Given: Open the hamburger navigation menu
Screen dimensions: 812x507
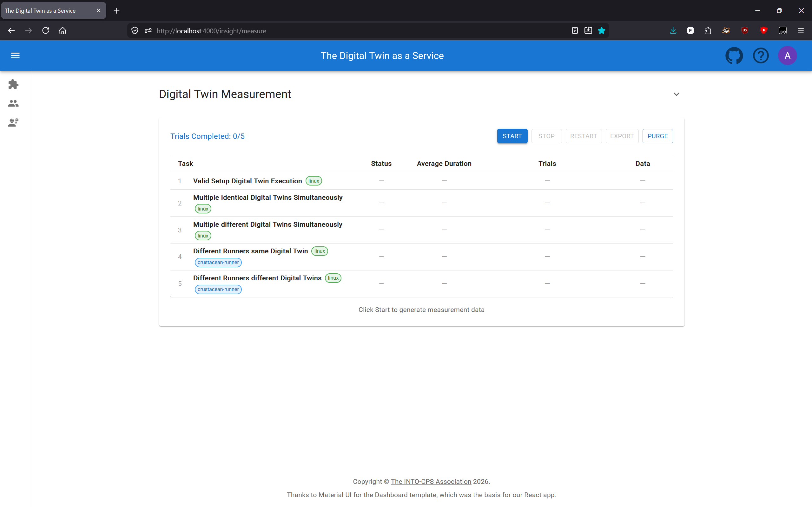Looking at the screenshot, I should (x=15, y=56).
